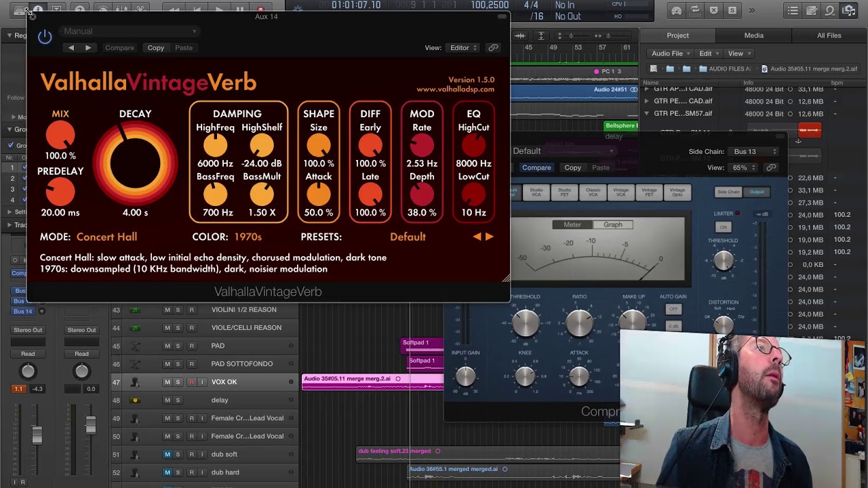
Task: Open the Audio File menu
Action: click(x=671, y=54)
